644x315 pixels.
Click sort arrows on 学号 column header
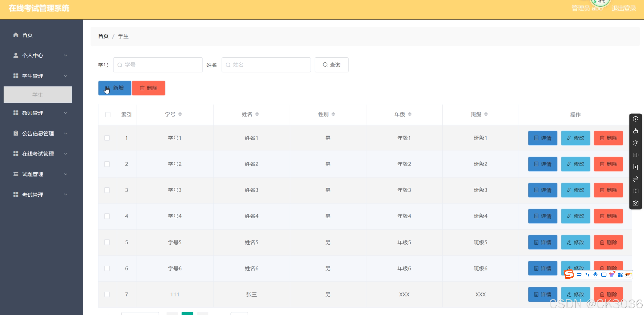coord(180,114)
